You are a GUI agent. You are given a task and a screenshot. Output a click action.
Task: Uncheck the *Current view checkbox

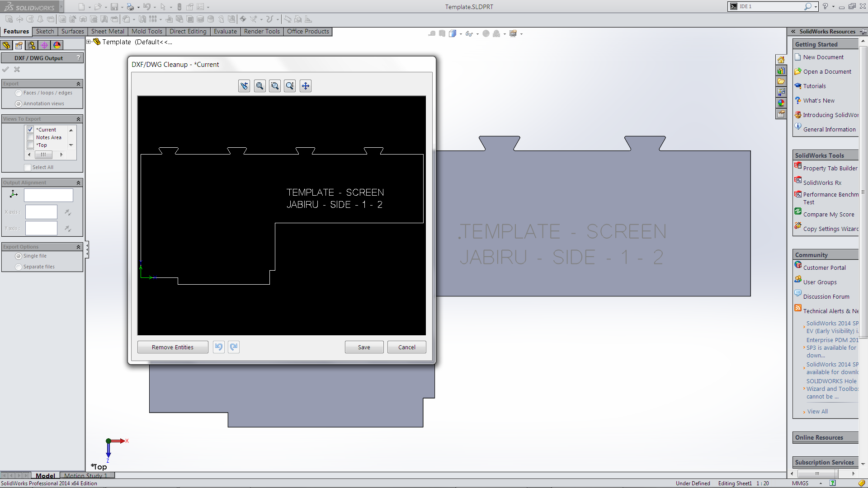coord(30,130)
